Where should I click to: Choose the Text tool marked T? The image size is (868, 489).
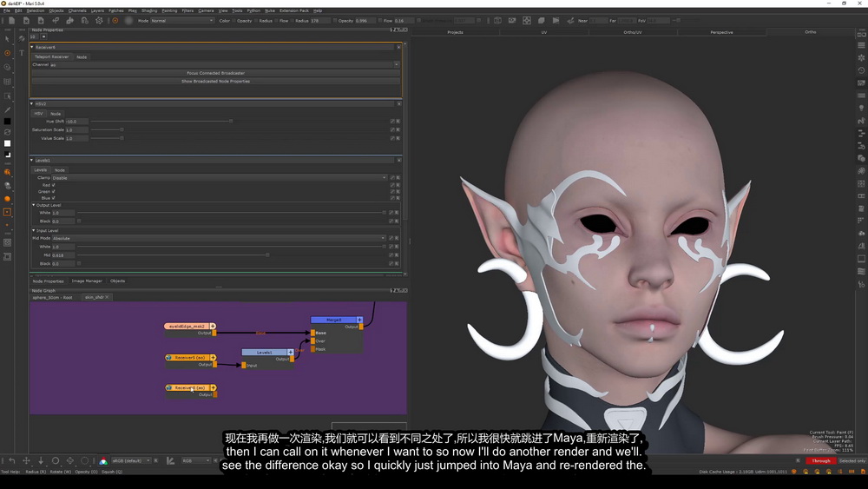click(x=22, y=53)
